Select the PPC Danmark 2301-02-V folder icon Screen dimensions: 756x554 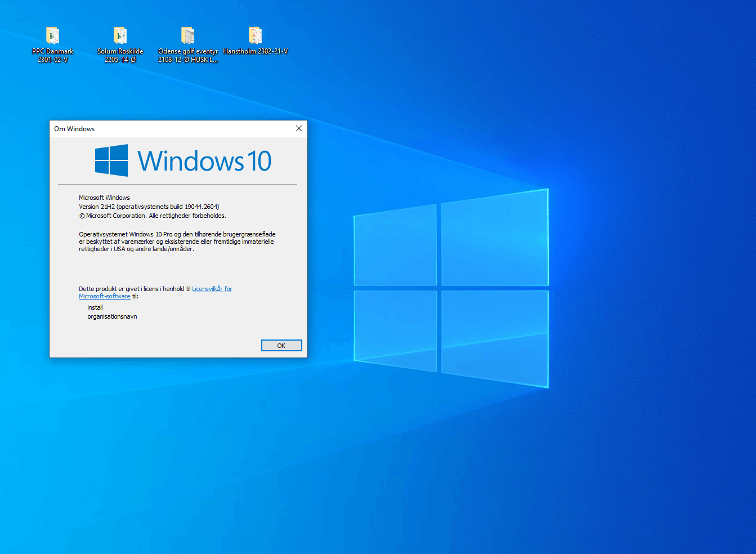tap(52, 36)
